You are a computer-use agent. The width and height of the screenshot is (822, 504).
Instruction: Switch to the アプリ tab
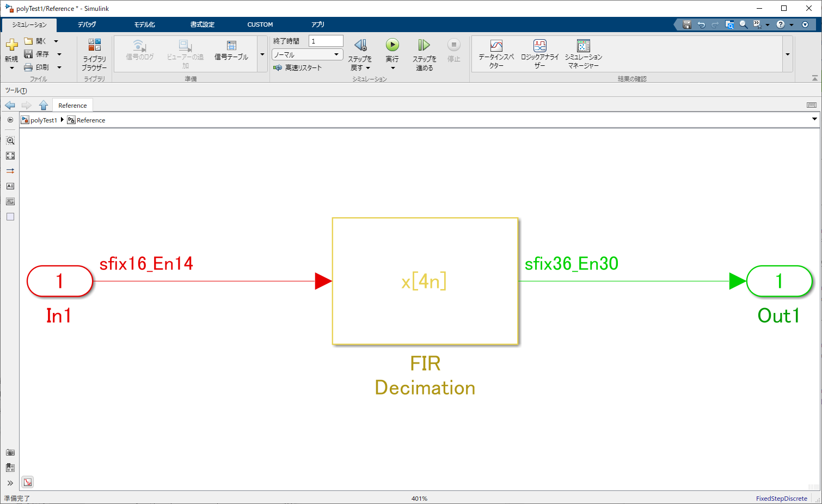coord(318,24)
